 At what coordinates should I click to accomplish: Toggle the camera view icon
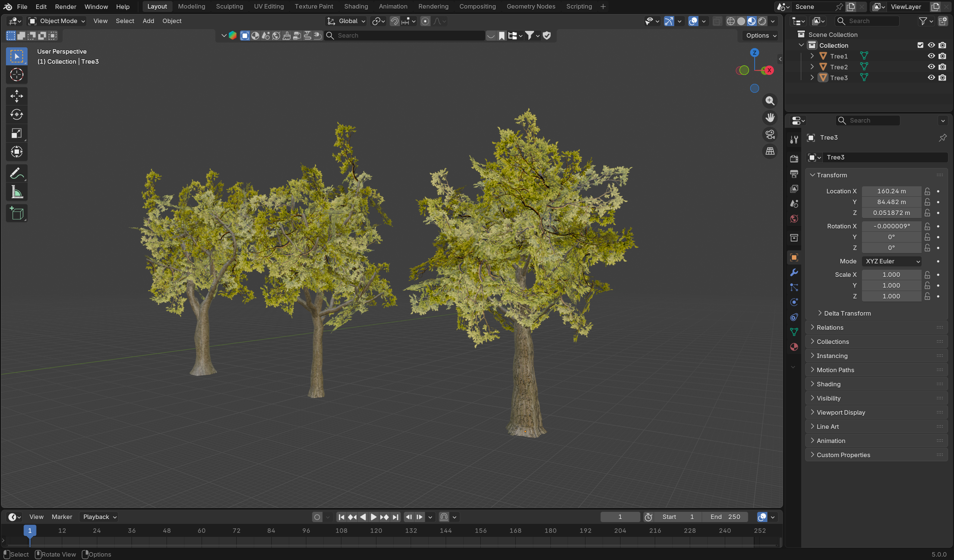770,135
